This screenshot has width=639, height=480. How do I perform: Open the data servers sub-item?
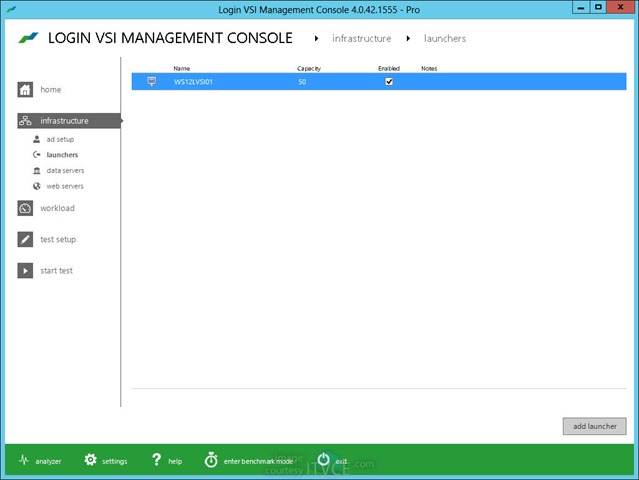pyautogui.click(x=65, y=170)
